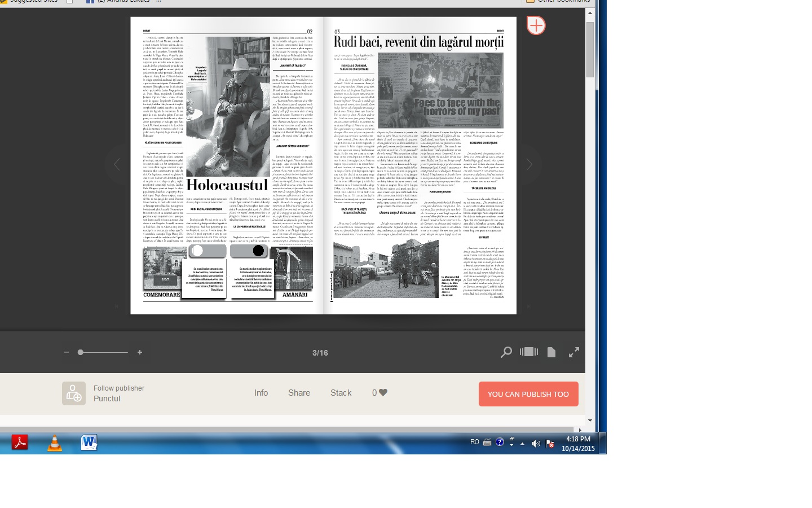
Task: Switch to the page thumbnails overview
Action: click(x=528, y=352)
